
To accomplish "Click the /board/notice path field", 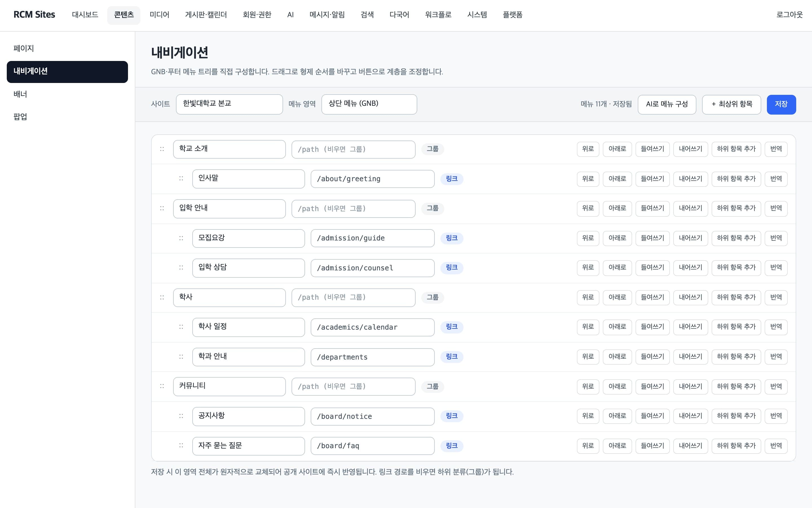I will click(x=372, y=416).
